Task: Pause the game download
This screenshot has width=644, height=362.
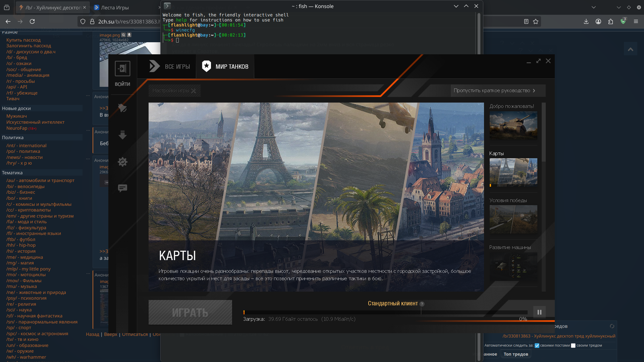Action: 539,312
